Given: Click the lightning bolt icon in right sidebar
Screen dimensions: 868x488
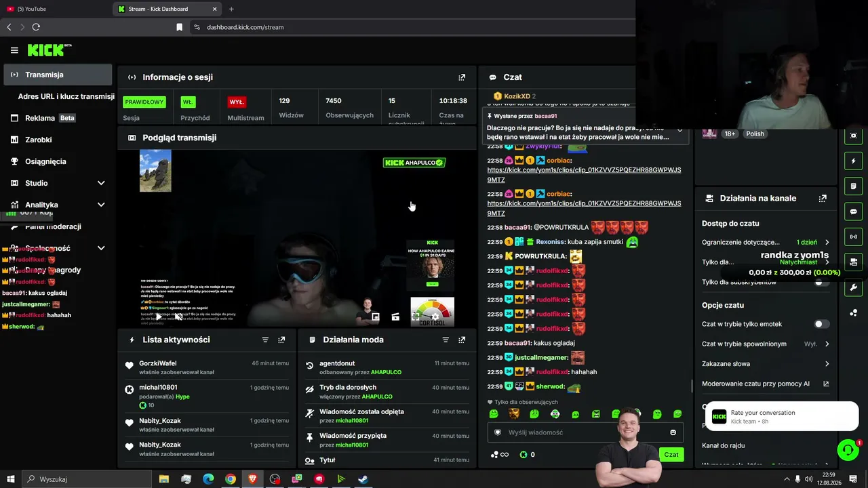Looking at the screenshot, I should click(853, 161).
